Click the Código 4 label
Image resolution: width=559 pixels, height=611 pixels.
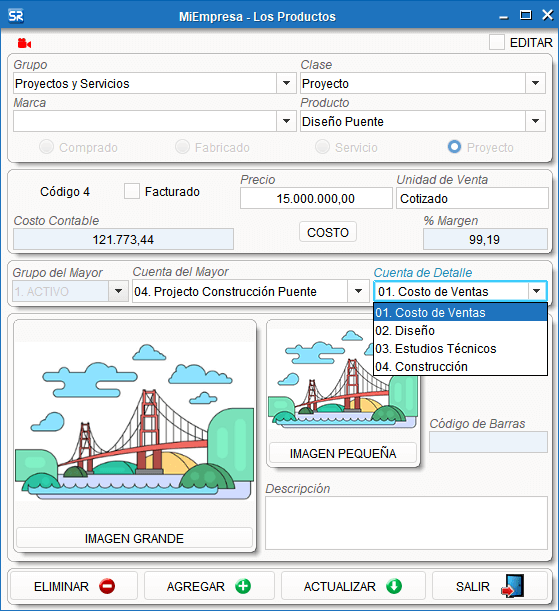65,191
